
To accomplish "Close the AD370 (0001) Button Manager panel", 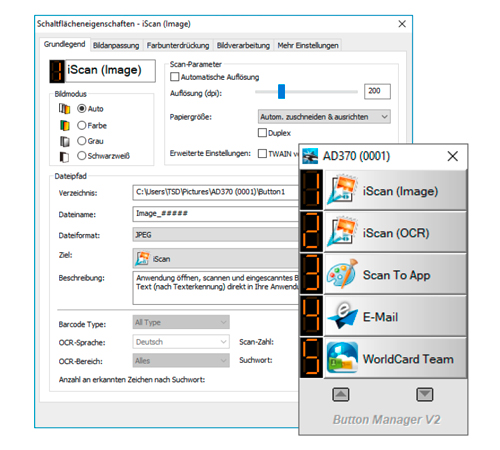I will tap(453, 156).
